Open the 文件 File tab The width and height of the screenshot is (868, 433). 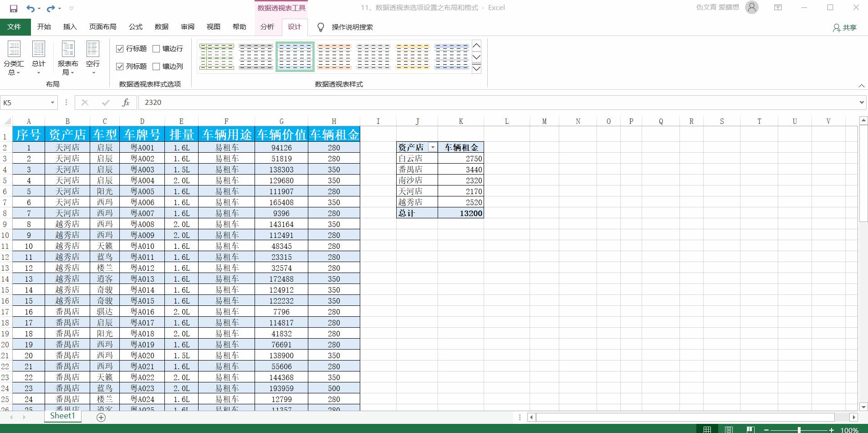pyautogui.click(x=15, y=27)
